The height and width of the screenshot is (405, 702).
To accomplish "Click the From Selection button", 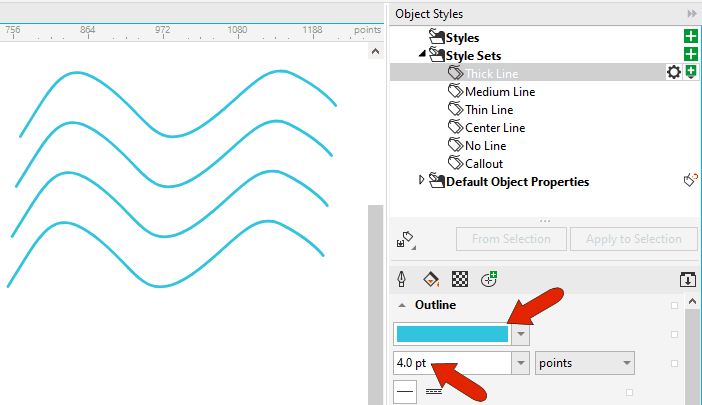I will pyautogui.click(x=511, y=239).
